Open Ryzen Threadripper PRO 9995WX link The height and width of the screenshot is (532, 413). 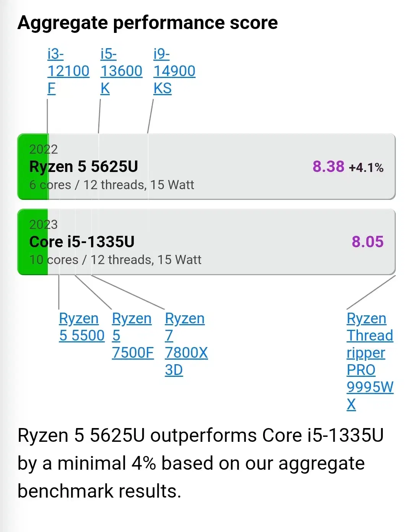tap(369, 361)
